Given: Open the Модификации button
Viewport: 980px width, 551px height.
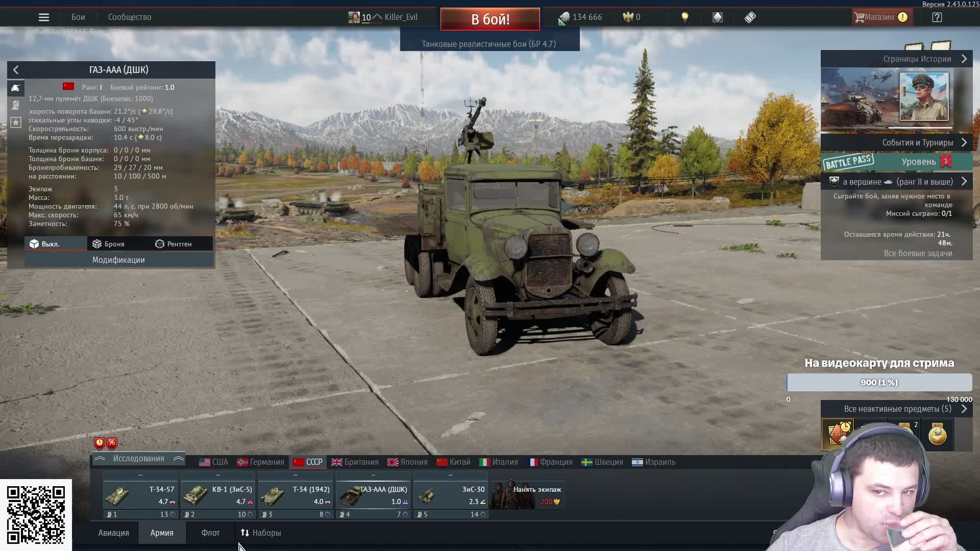Looking at the screenshot, I should click(x=118, y=260).
